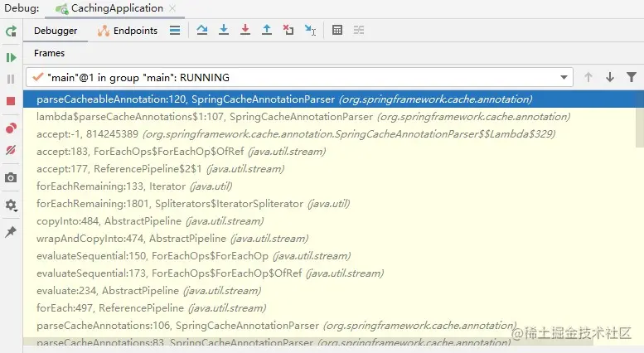The height and width of the screenshot is (353, 644).
Task: Resume program execution
Action: click(x=11, y=57)
